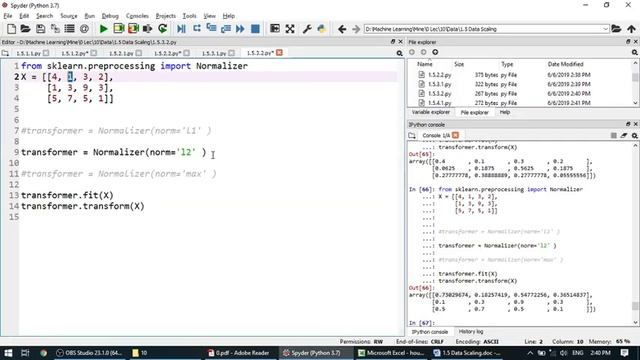Viewport: 640px width, 360px height.
Task: Stop debugging with the blue square
Action: [255, 29]
